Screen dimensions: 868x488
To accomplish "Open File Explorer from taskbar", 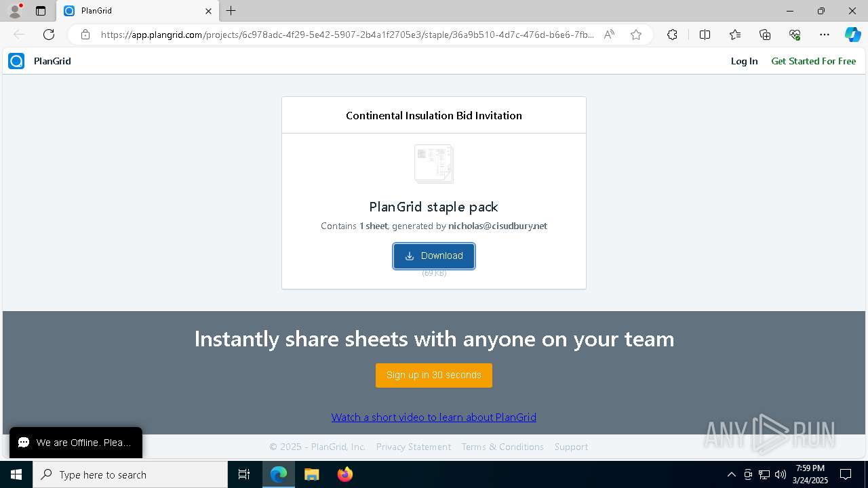I will [x=311, y=474].
